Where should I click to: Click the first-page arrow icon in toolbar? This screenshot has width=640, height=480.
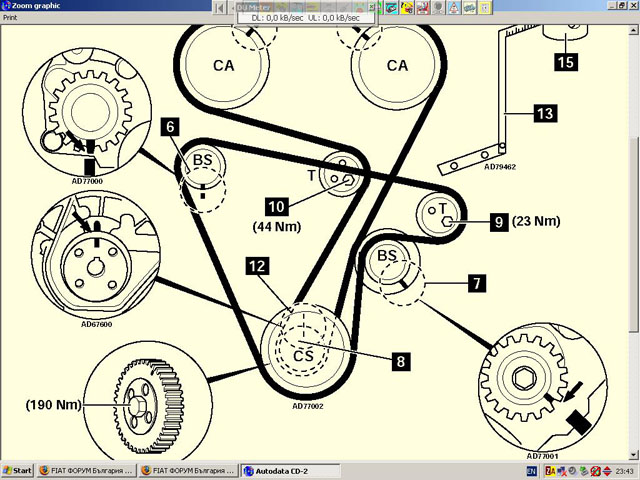point(222,7)
